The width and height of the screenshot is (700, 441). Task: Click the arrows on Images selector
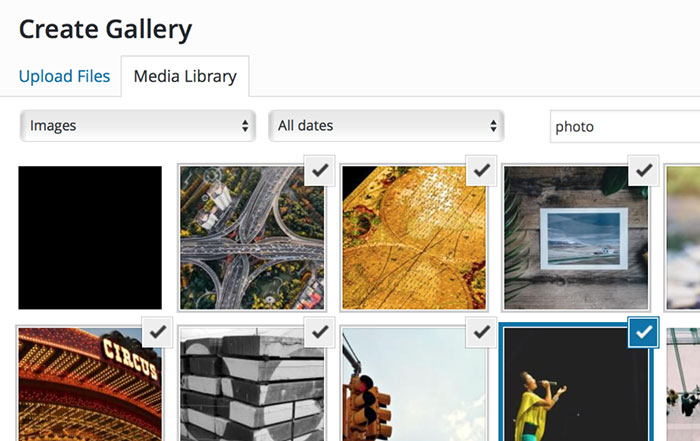[x=245, y=126]
